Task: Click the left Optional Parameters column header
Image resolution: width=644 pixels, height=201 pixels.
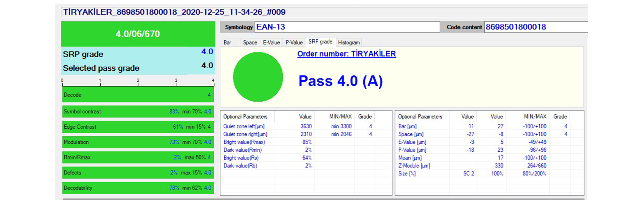Action: 246,117
